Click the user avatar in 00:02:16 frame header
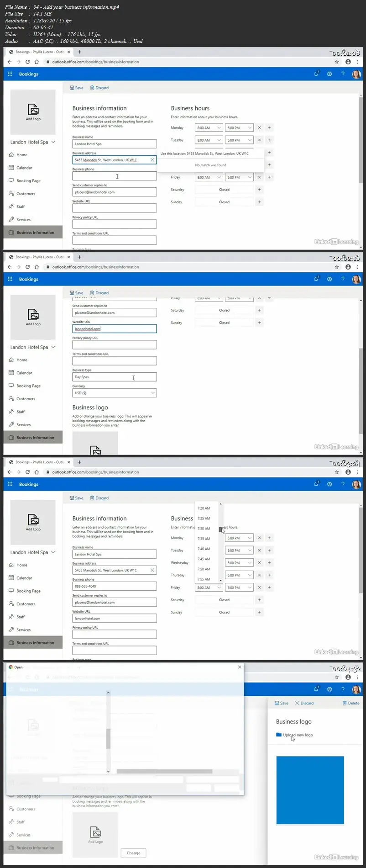The width and height of the screenshot is (366, 868). pyautogui.click(x=356, y=279)
